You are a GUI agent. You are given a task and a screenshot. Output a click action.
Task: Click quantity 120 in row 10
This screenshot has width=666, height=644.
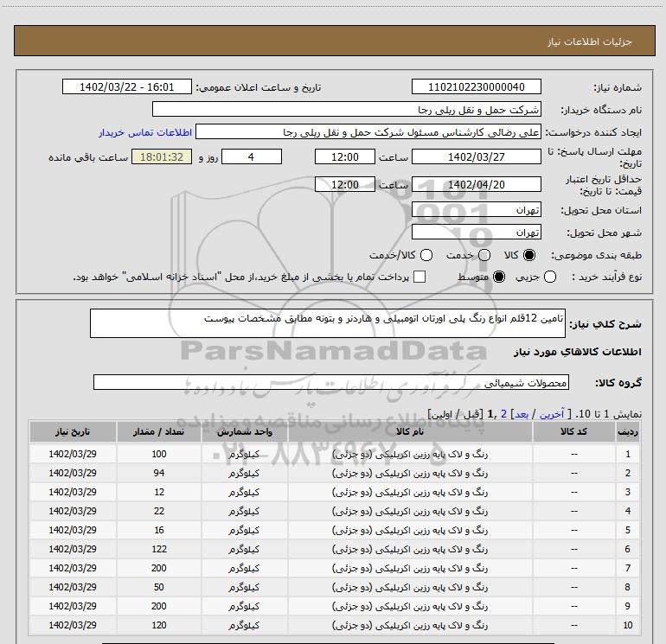pos(159,625)
